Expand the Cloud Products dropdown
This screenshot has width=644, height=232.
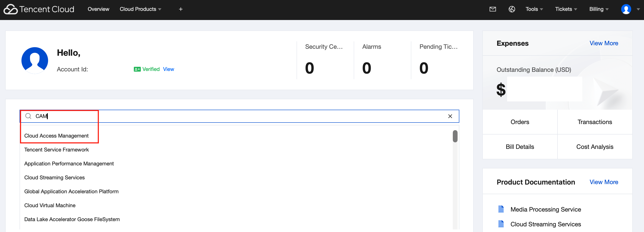coord(141,9)
